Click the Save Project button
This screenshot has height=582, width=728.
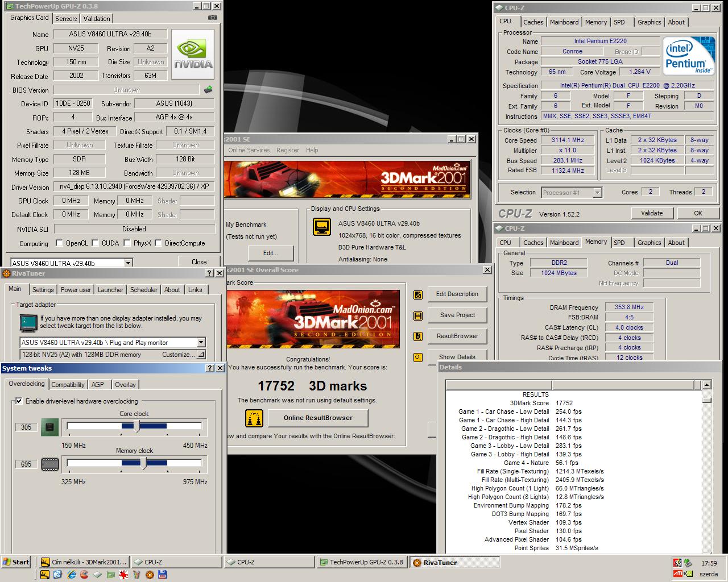click(458, 315)
